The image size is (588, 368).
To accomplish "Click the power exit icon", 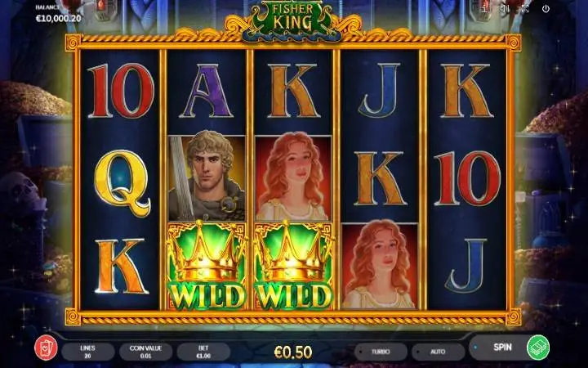I will click(x=546, y=9).
